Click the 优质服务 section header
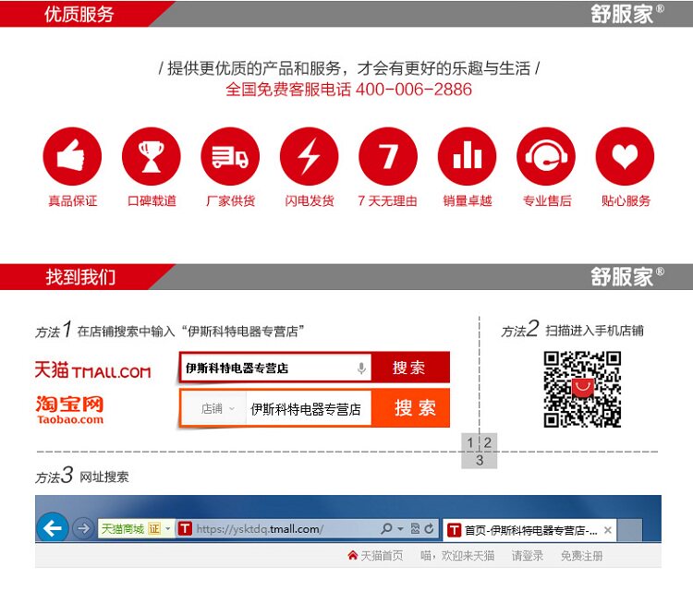Image resolution: width=693 pixels, height=616 pixels. (79, 14)
